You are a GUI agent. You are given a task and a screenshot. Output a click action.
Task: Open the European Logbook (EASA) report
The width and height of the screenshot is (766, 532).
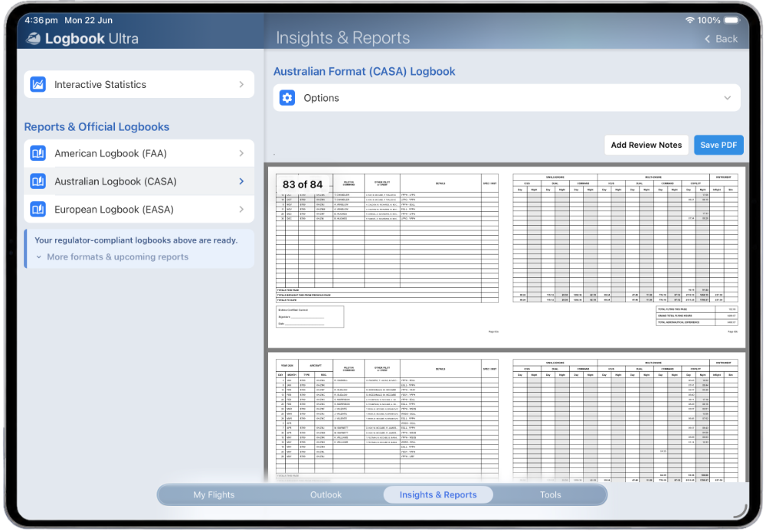tap(139, 210)
